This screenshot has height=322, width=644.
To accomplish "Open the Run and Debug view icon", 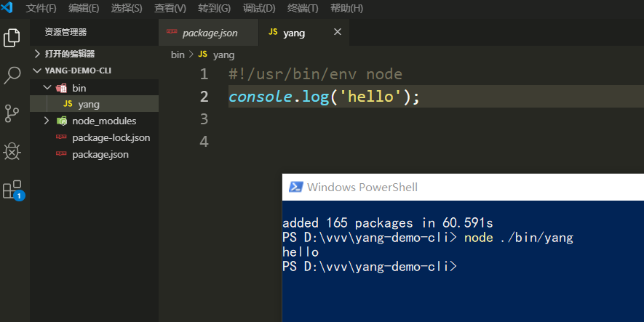I will tap(12, 151).
